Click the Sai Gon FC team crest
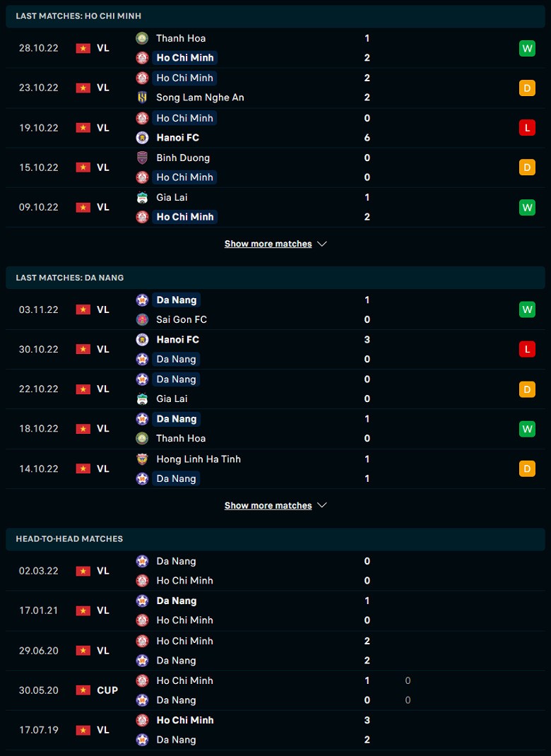This screenshot has height=756, width=551. tap(142, 319)
